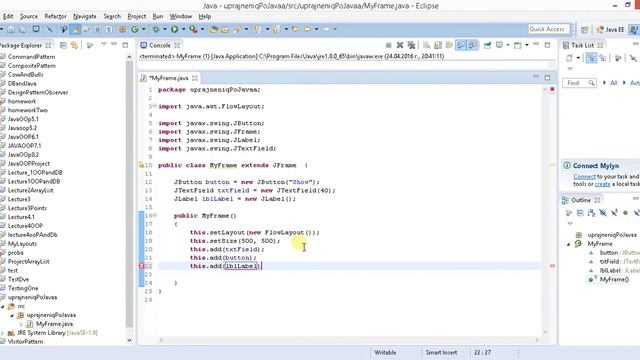Click Collapse All in Package Explorer

(x=63, y=45)
